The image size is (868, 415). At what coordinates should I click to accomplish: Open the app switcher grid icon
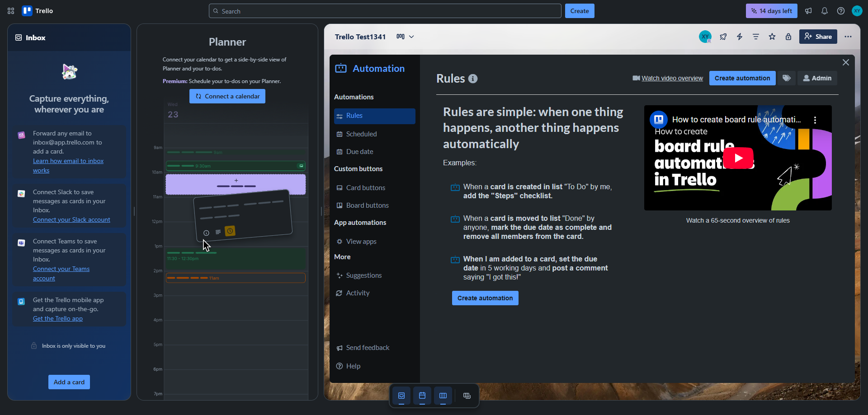coord(11,11)
